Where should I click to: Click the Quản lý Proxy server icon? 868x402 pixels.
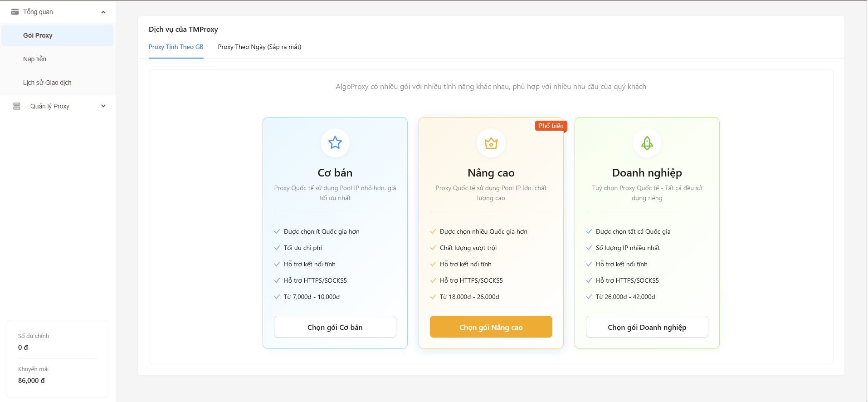coord(17,106)
